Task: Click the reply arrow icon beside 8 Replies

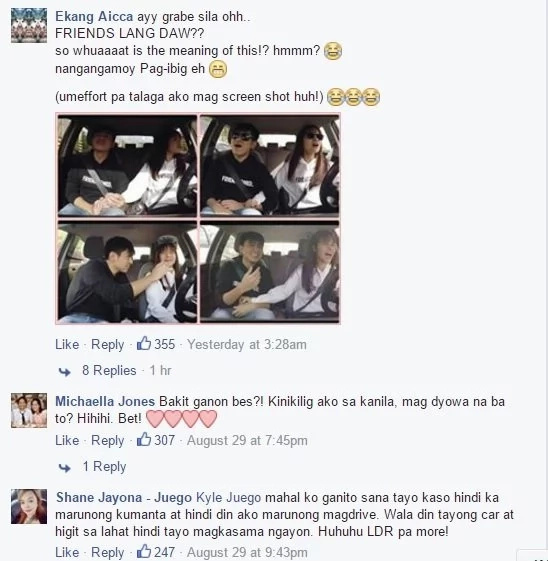Action: [65, 372]
